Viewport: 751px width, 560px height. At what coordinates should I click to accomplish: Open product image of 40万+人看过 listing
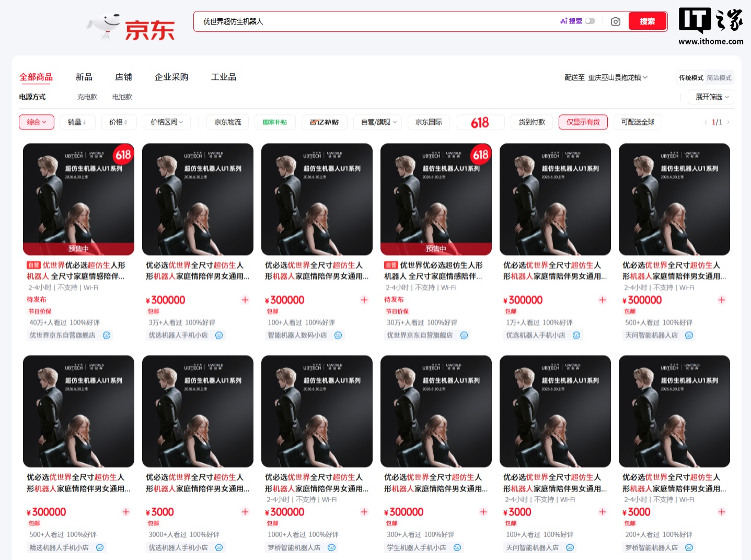pyautogui.click(x=78, y=200)
